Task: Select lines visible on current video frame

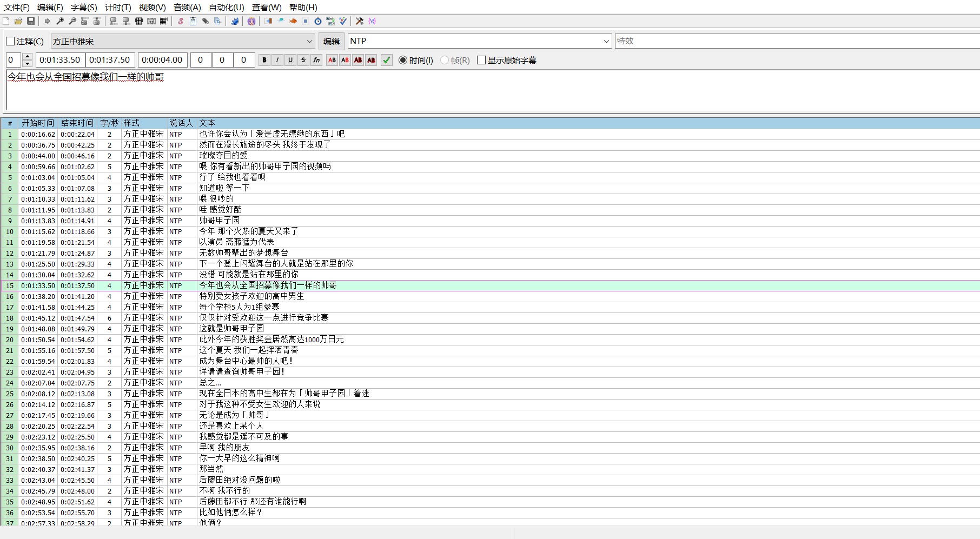Action: coord(138,21)
